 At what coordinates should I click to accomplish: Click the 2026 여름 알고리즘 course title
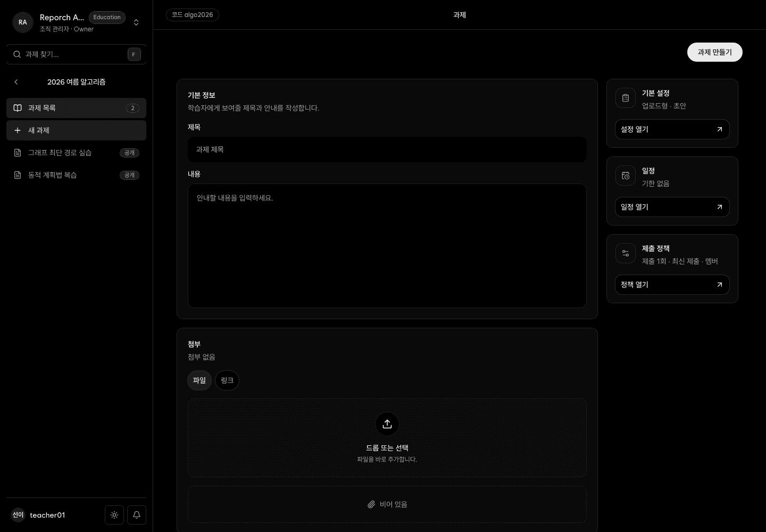tap(77, 82)
